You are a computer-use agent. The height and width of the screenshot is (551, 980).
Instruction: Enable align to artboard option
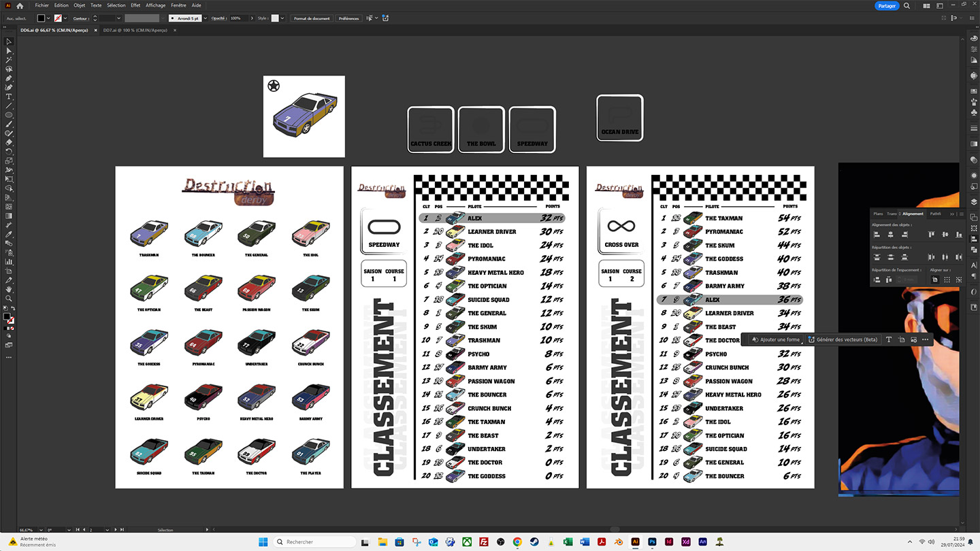click(x=935, y=280)
